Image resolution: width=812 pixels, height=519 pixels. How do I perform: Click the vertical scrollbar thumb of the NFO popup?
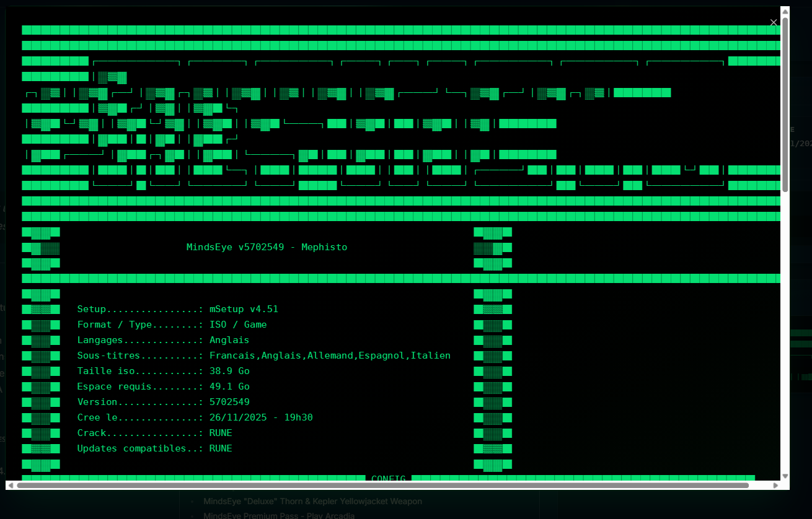click(x=785, y=104)
